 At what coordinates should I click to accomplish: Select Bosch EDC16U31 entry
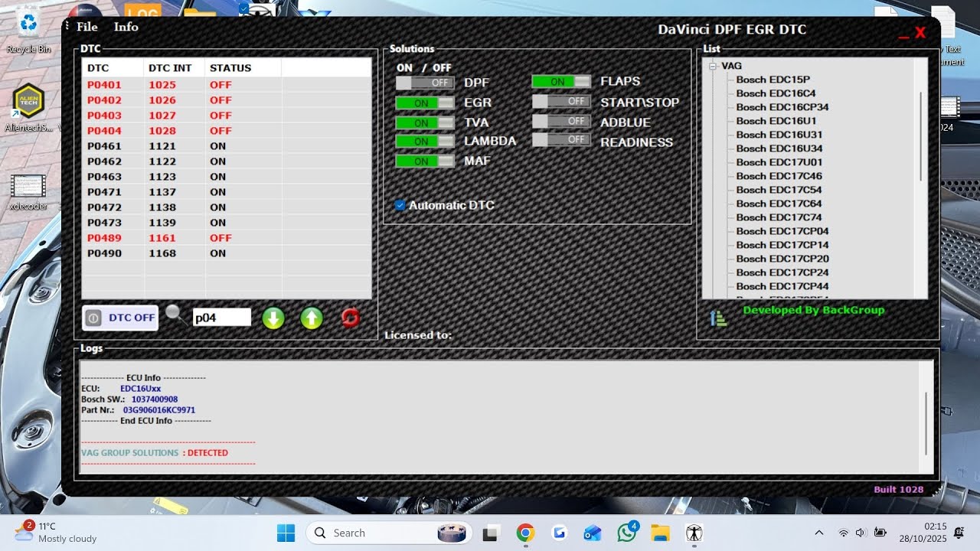(x=779, y=135)
